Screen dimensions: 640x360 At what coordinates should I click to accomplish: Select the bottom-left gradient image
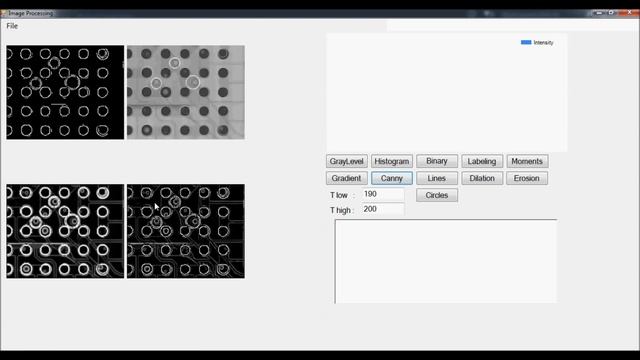pyautogui.click(x=65, y=231)
